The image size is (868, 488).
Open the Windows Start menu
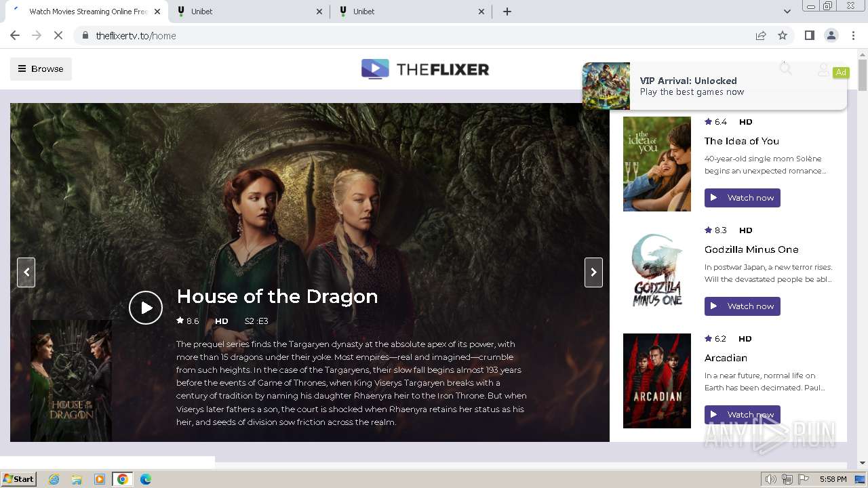coord(19,479)
